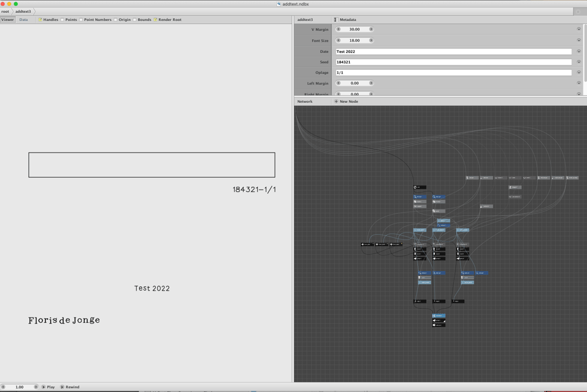
Task: Open the Oplage row options arrow
Action: click(579, 72)
